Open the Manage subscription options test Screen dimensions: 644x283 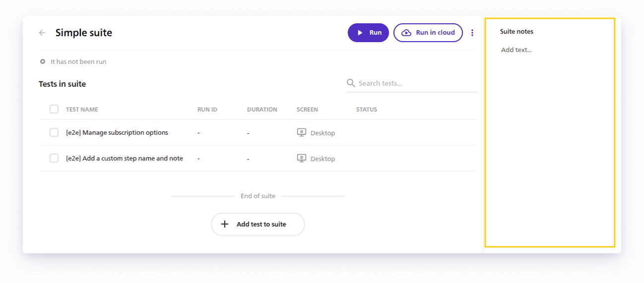click(117, 133)
